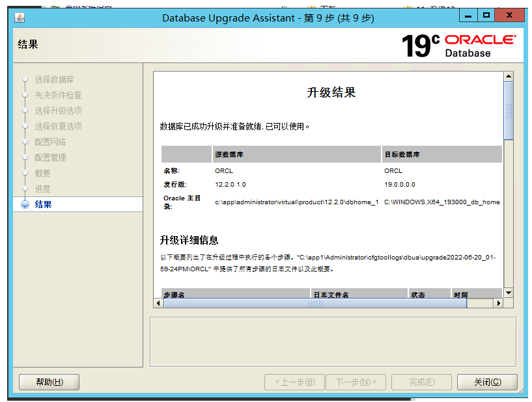Click the right arrow of the horizontal scrollbar

(499, 302)
